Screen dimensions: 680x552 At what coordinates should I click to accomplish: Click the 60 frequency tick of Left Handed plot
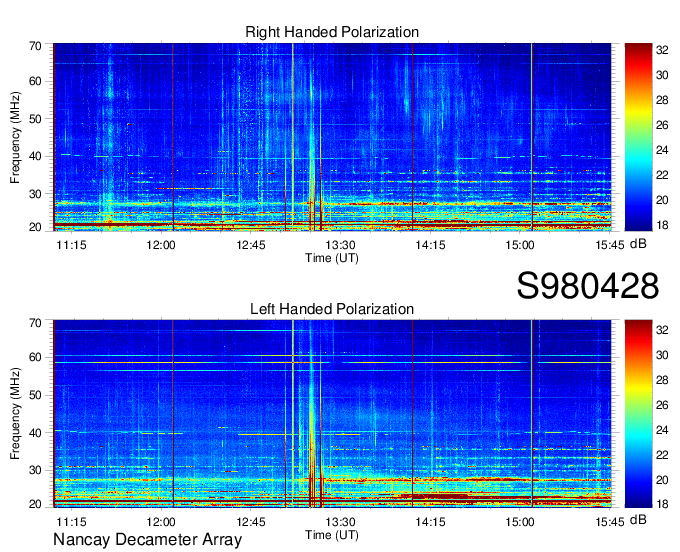point(35,358)
